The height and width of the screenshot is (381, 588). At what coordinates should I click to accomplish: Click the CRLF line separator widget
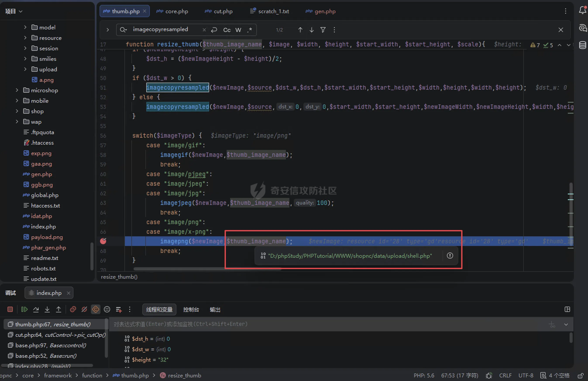pyautogui.click(x=505, y=375)
